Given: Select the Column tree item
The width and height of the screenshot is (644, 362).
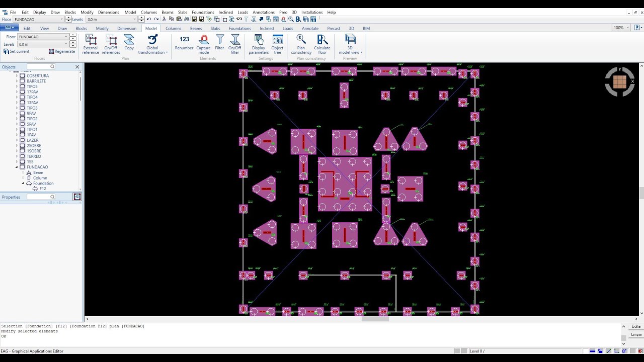Looking at the screenshot, I should (40, 178).
